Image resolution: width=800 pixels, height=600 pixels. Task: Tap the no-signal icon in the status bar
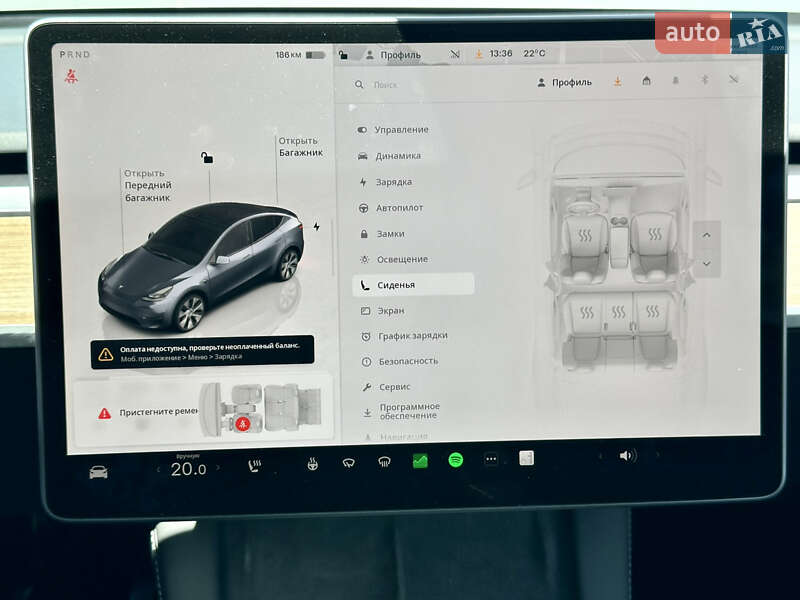(455, 54)
